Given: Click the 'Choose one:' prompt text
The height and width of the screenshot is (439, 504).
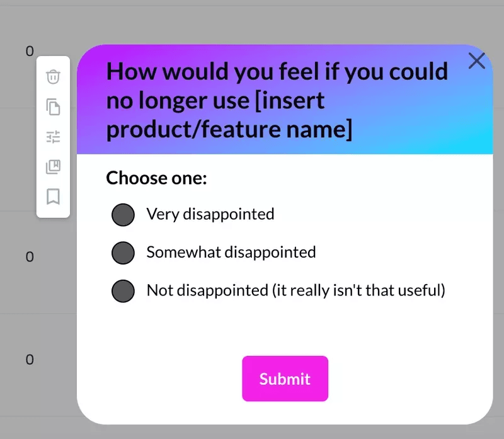Looking at the screenshot, I should (156, 178).
